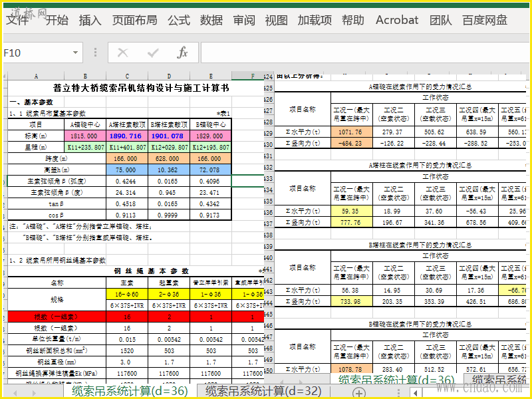Click the cell showing 1829.000

[211, 136]
